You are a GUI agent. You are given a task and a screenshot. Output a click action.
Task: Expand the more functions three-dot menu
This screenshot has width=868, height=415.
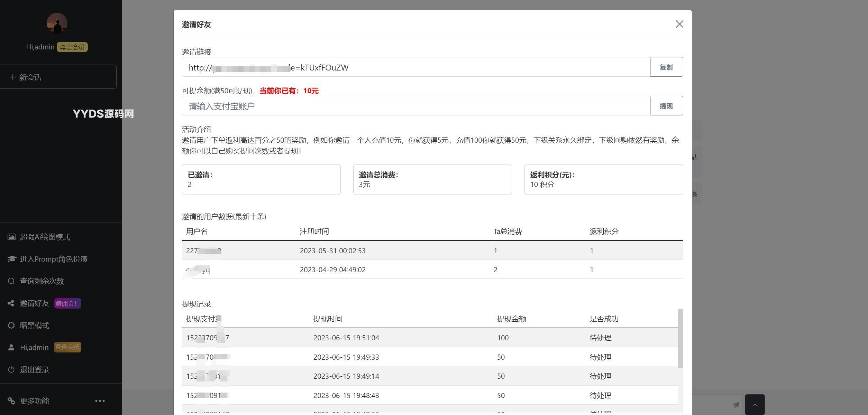(x=100, y=401)
